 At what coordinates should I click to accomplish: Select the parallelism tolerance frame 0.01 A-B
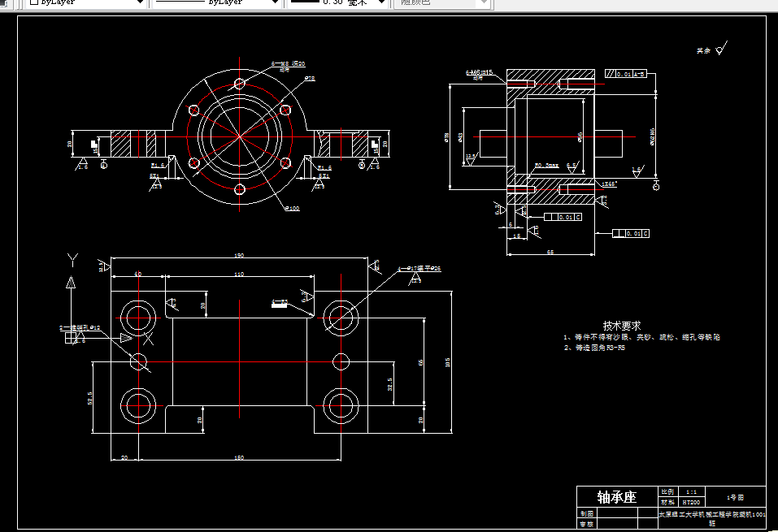point(628,73)
